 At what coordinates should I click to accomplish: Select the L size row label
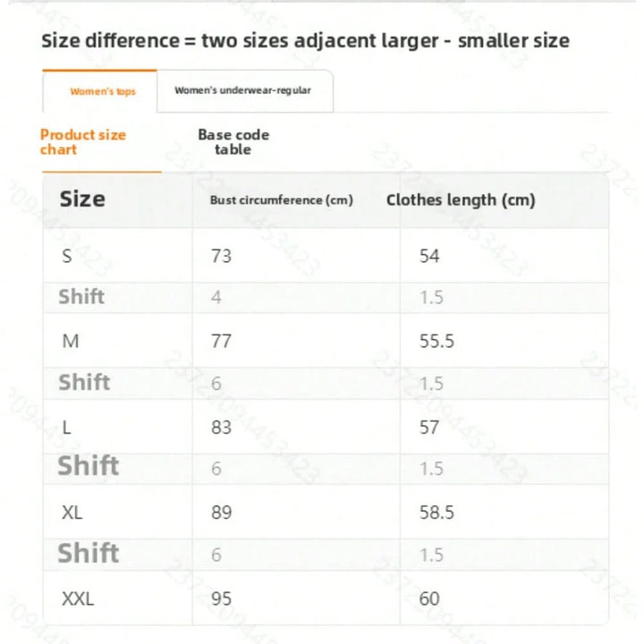[67, 427]
